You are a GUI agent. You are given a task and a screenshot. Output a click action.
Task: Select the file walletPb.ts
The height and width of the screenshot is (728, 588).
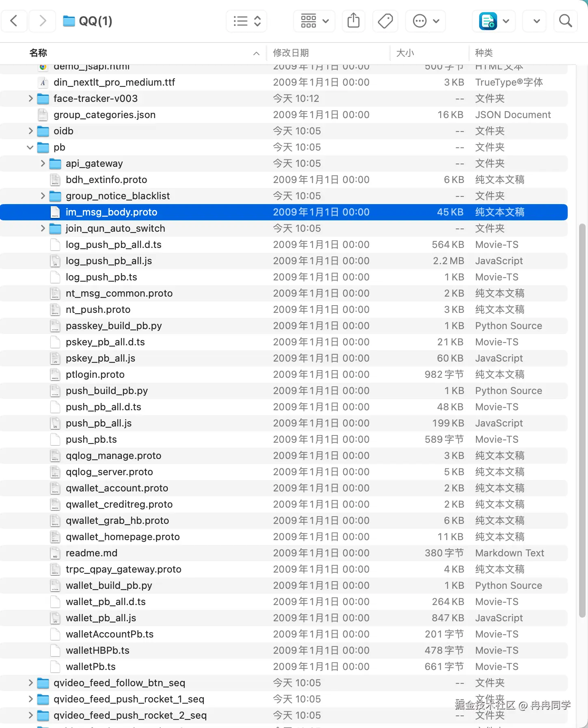click(x=284, y=667)
